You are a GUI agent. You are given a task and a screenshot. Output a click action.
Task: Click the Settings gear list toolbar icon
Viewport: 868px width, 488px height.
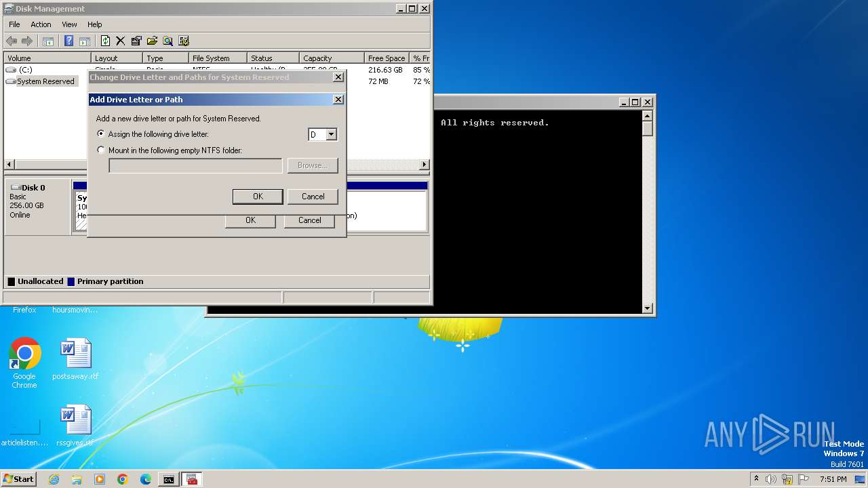pyautogui.click(x=183, y=41)
